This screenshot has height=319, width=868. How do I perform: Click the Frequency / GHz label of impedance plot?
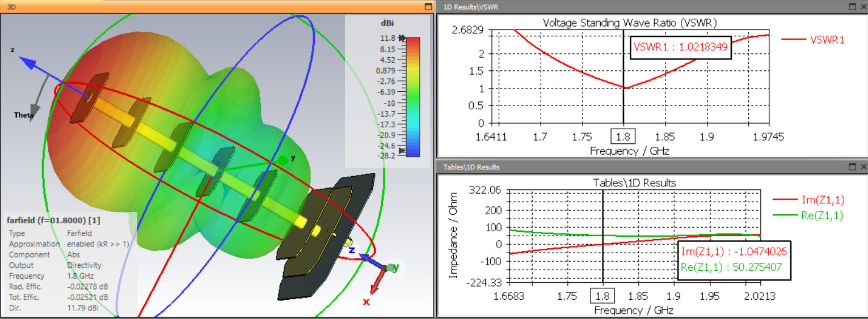coord(633,310)
